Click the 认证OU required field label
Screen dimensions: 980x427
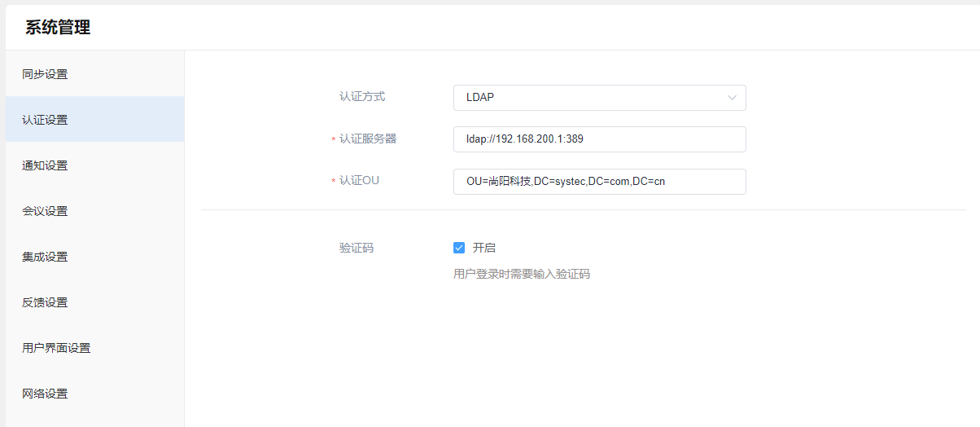point(359,181)
